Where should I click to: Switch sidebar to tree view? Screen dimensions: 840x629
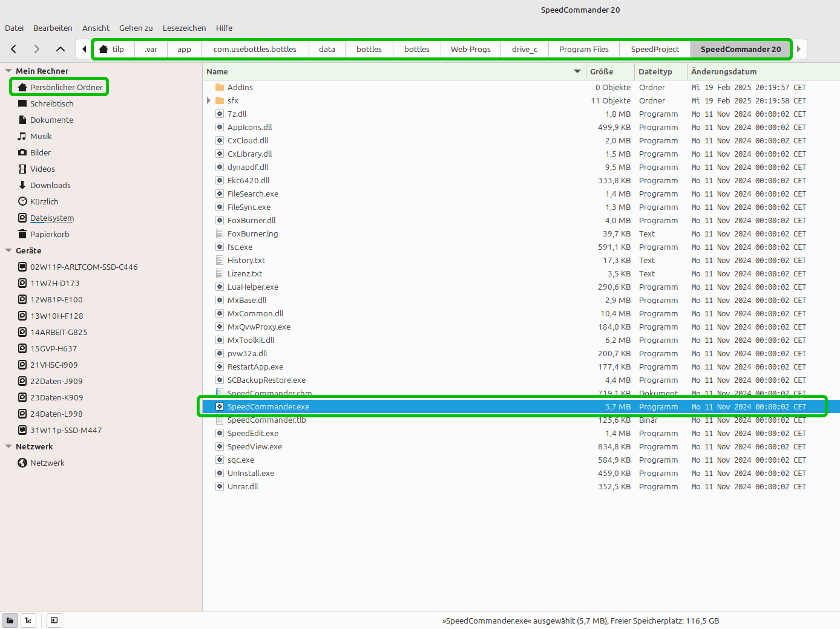pyautogui.click(x=28, y=621)
